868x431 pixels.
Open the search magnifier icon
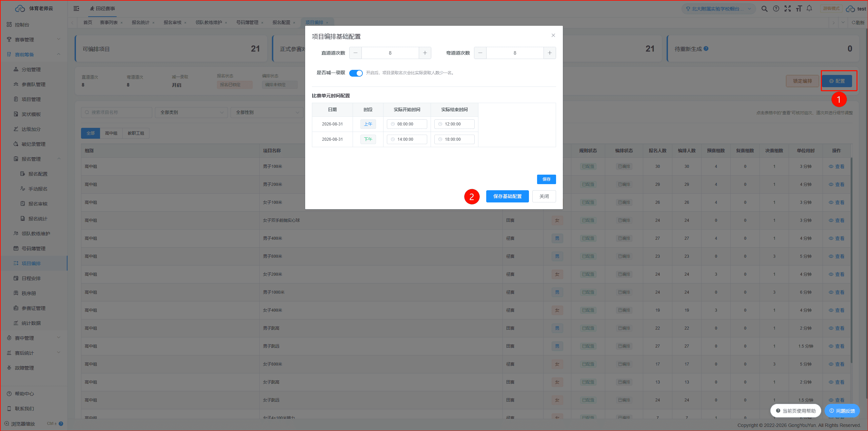pos(764,9)
